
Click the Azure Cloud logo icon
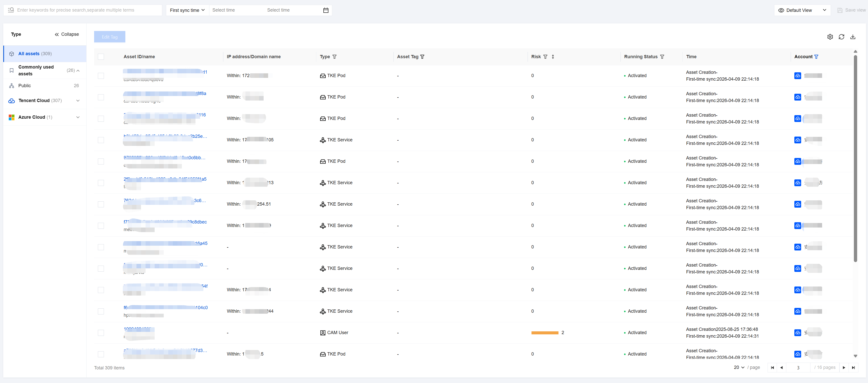[x=11, y=117]
